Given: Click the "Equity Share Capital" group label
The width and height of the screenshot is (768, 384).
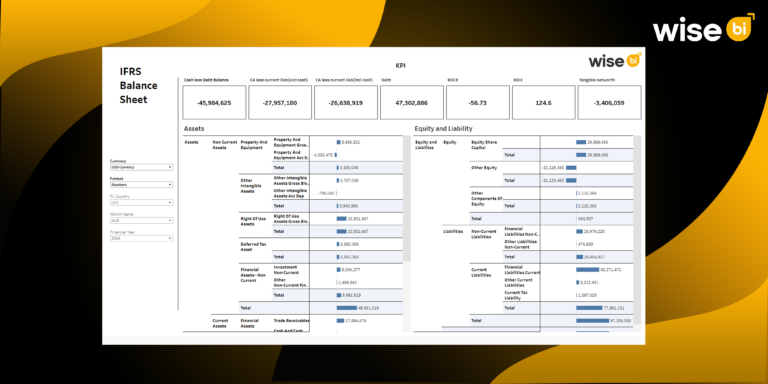Looking at the screenshot, I should (x=484, y=144).
